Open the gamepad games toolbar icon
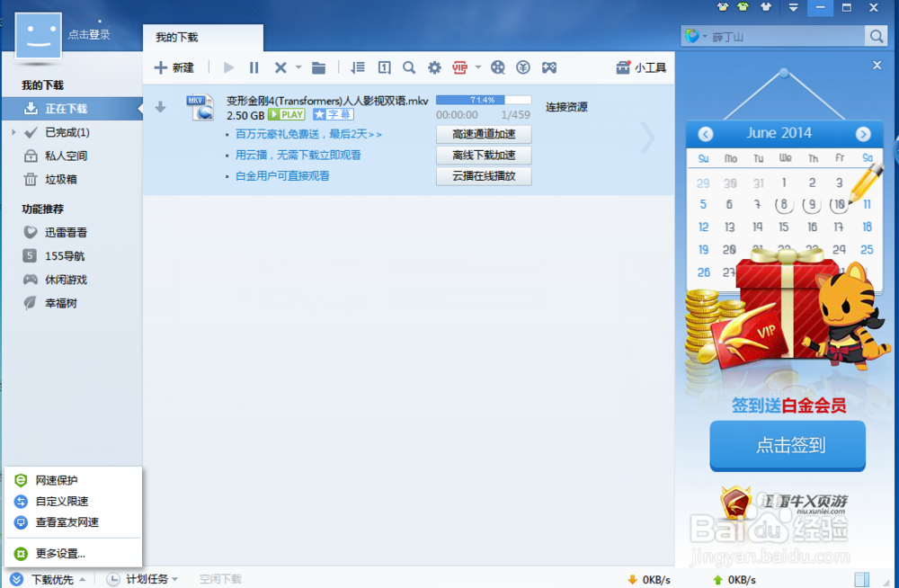899x588 pixels. [x=549, y=67]
